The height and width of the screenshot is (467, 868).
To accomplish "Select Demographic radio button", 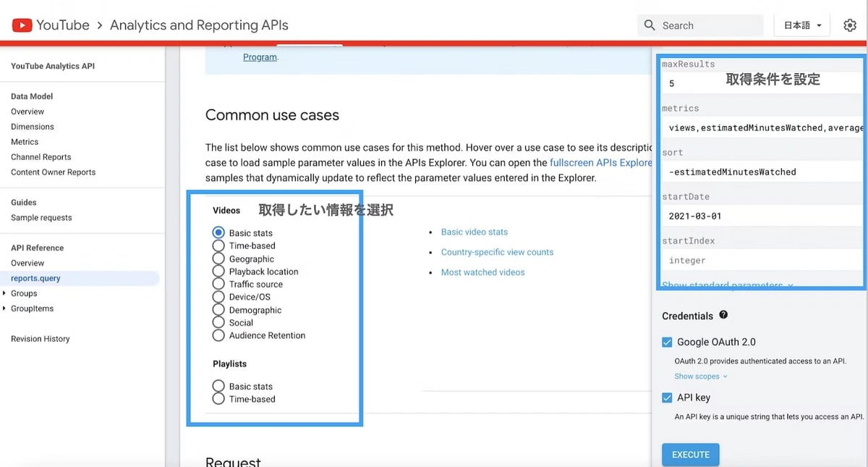I will pyautogui.click(x=218, y=310).
